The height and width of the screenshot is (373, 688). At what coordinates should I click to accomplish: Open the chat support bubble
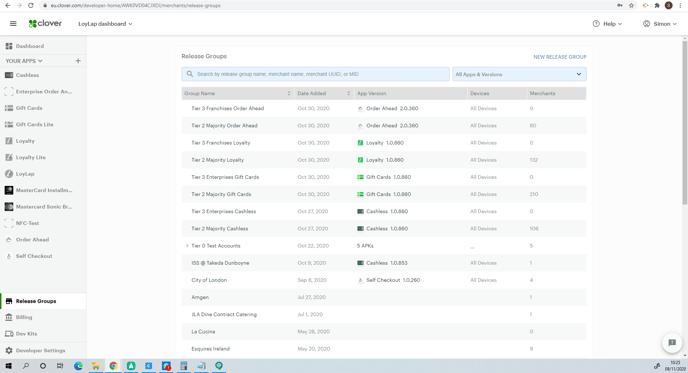(672, 343)
